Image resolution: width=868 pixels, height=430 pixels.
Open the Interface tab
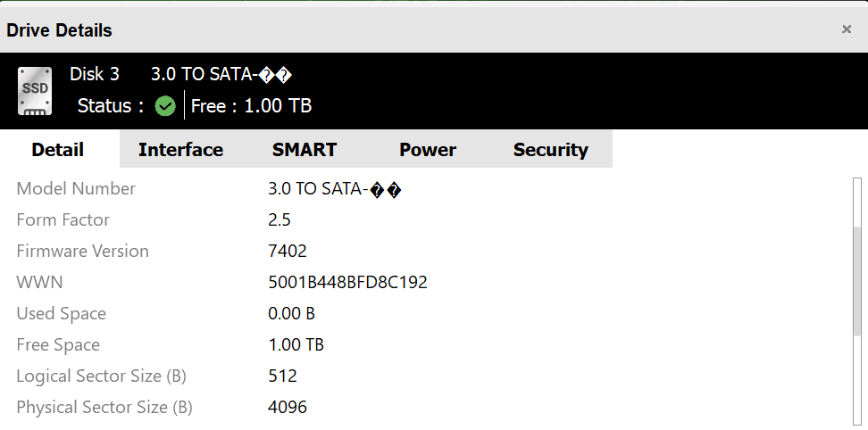[x=180, y=150]
